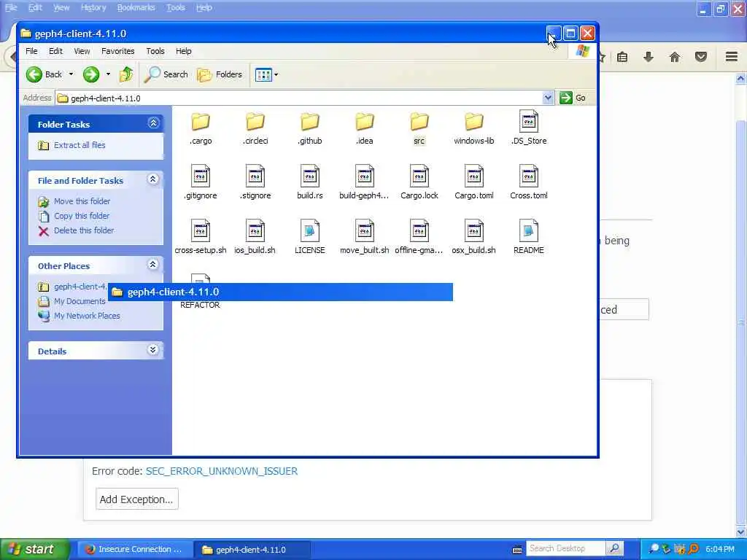Open the Favorites menu
Screen dimensions: 747x560
117,51
